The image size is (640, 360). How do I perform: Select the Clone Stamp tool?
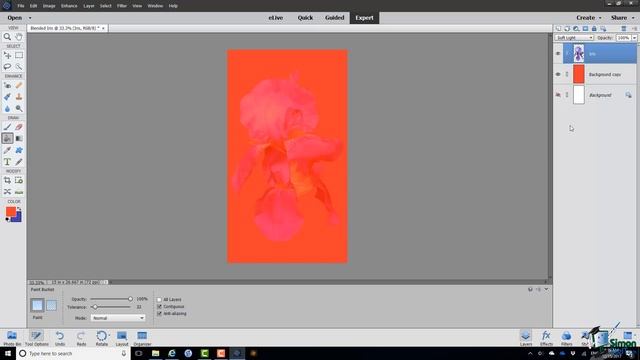point(19,97)
